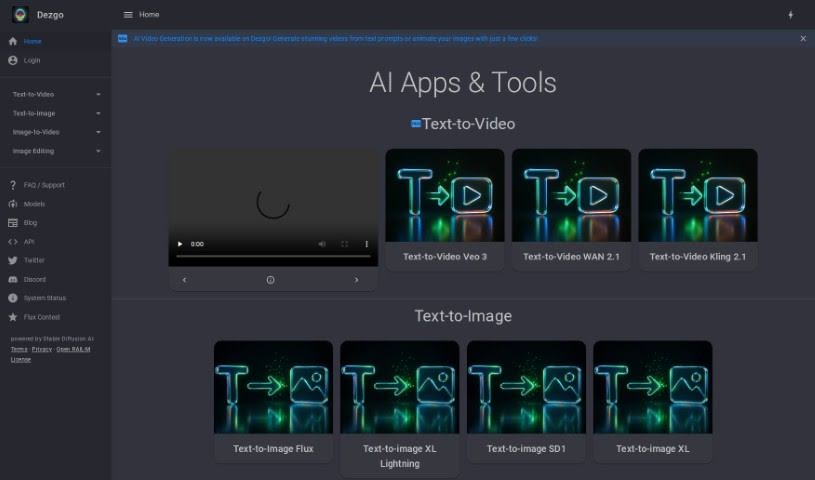Open FAQ / Support from sidebar

(x=56, y=185)
